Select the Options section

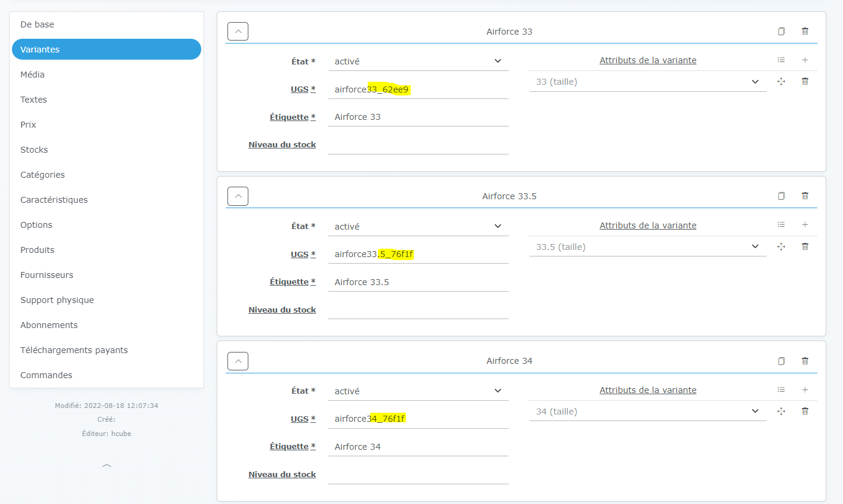point(106,225)
